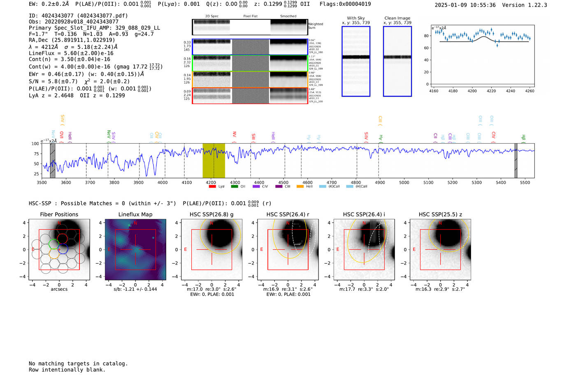The image size is (576, 392).
Task: Click the green Hβ line label
Action: [523, 138]
